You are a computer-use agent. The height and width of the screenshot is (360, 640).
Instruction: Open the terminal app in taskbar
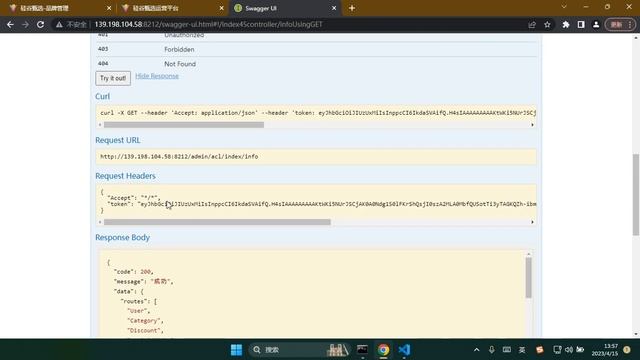[x=362, y=350]
